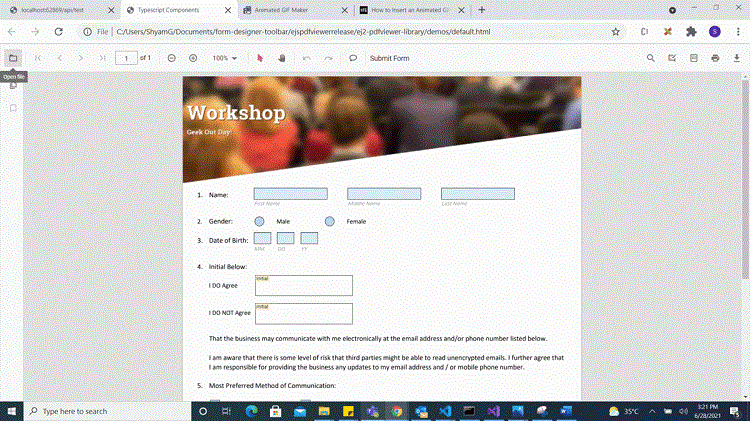Screen dimensions: 750x421
Task: Click the Workshop heading text
Action: tap(236, 113)
